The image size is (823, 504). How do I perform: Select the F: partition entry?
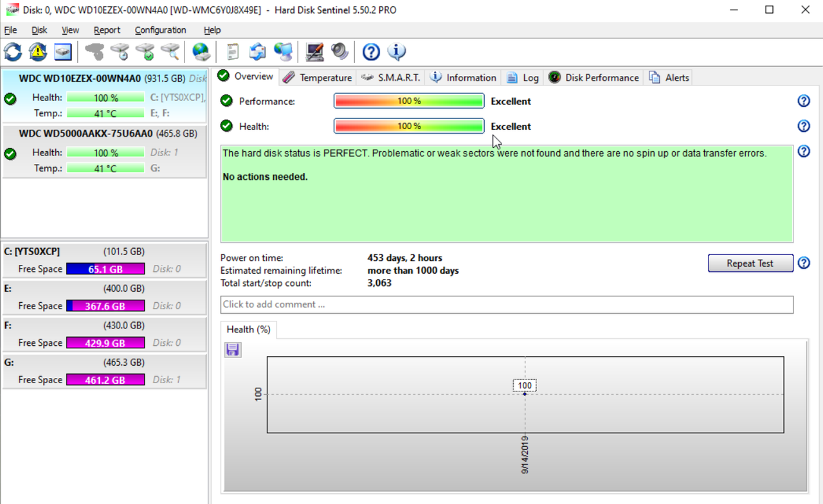(104, 334)
